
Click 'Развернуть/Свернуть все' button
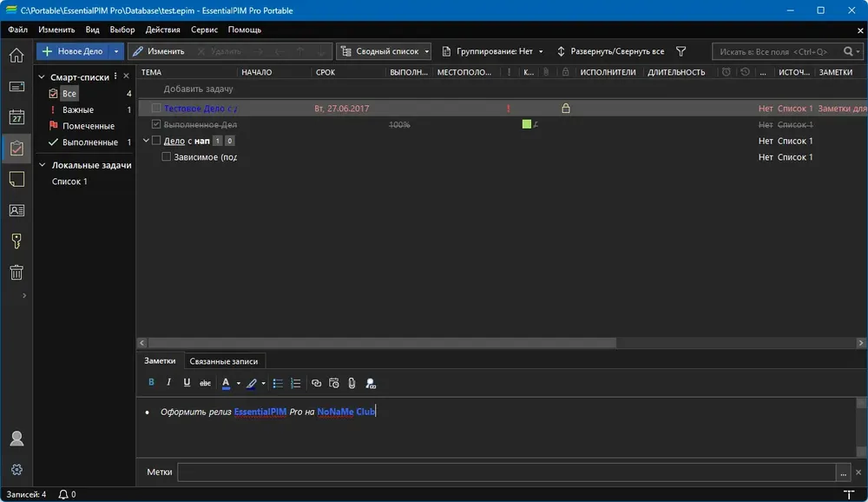coord(610,51)
